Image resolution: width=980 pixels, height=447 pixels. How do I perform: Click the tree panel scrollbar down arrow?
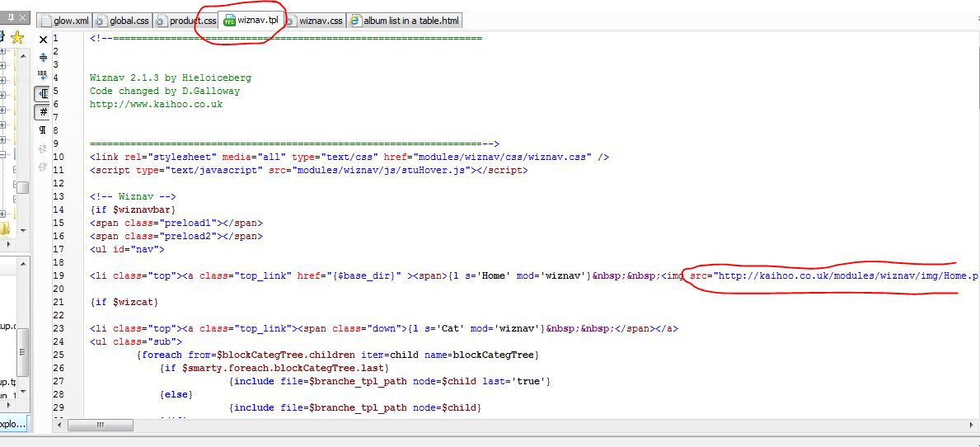tap(23, 231)
